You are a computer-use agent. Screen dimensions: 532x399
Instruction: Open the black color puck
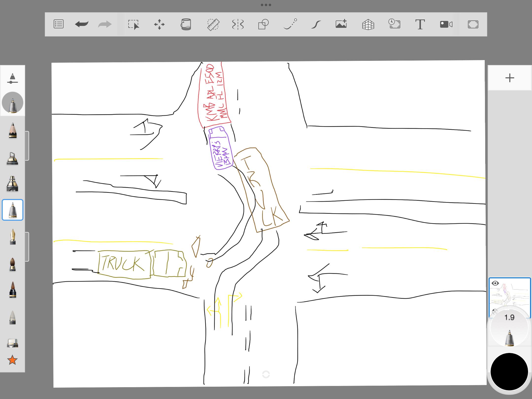pyautogui.click(x=509, y=371)
